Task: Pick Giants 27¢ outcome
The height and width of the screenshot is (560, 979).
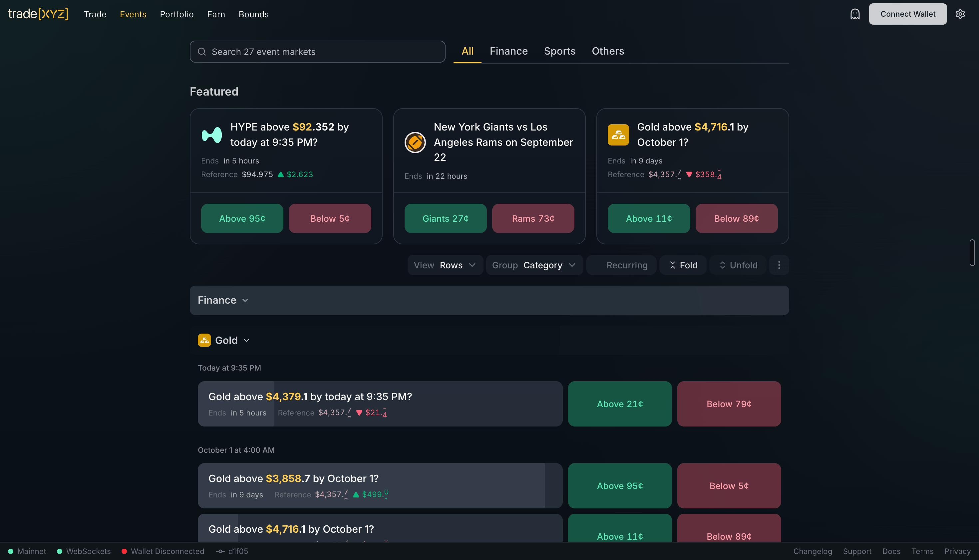Action: pos(446,218)
